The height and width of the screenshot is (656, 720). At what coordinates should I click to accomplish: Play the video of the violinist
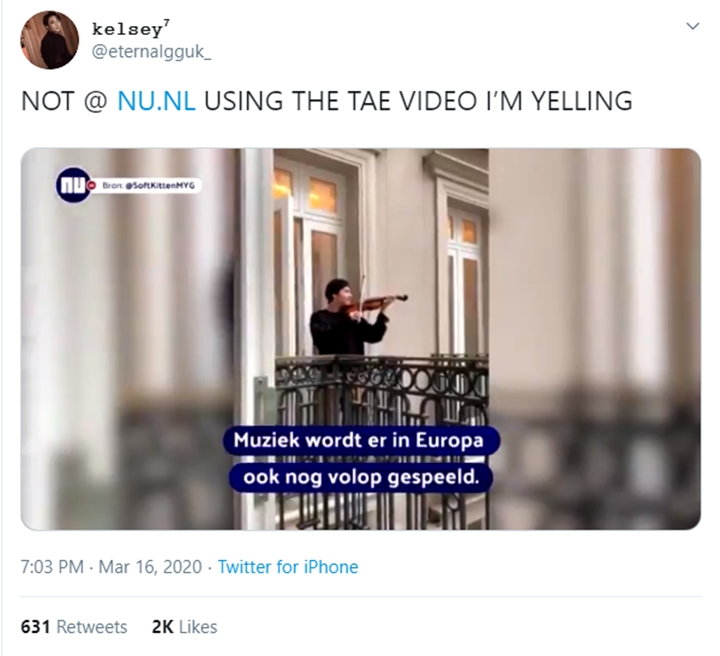click(x=360, y=340)
